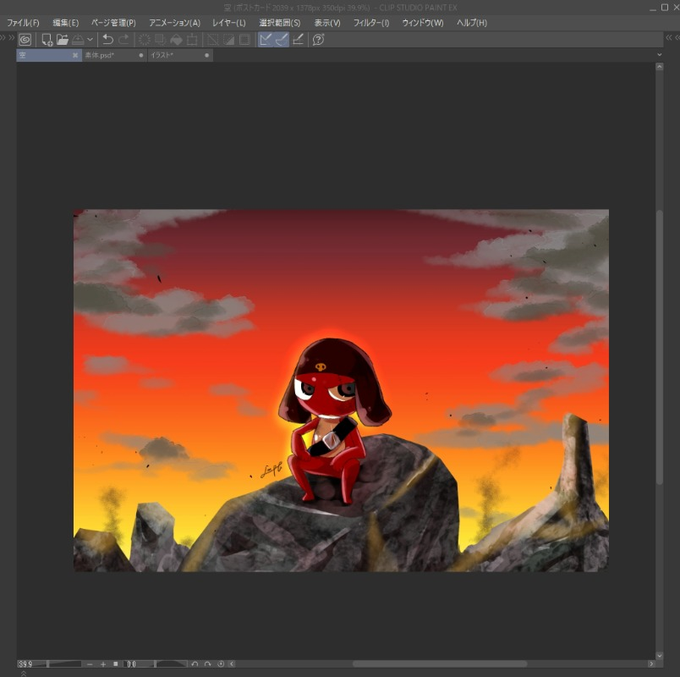This screenshot has height=677, width=680.
Task: Close the active 空 canvas tab
Action: (x=75, y=56)
